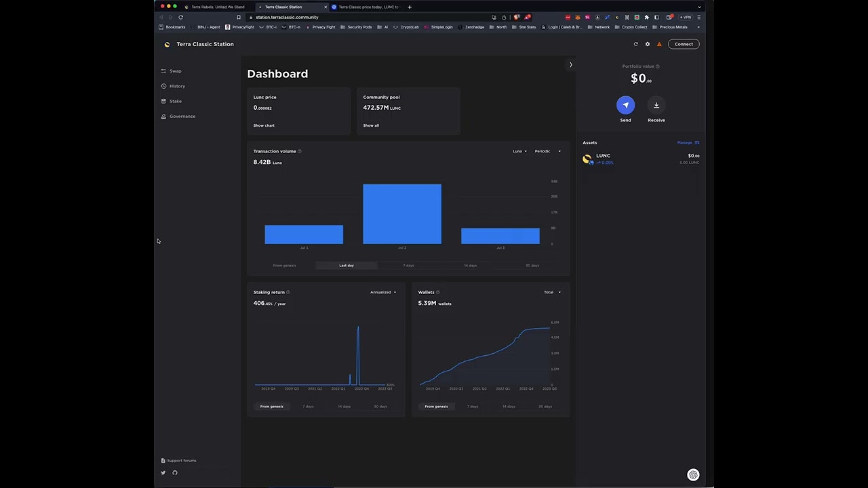The width and height of the screenshot is (868, 488).
Task: Click the VPN button in browser toolbar
Action: tap(686, 17)
